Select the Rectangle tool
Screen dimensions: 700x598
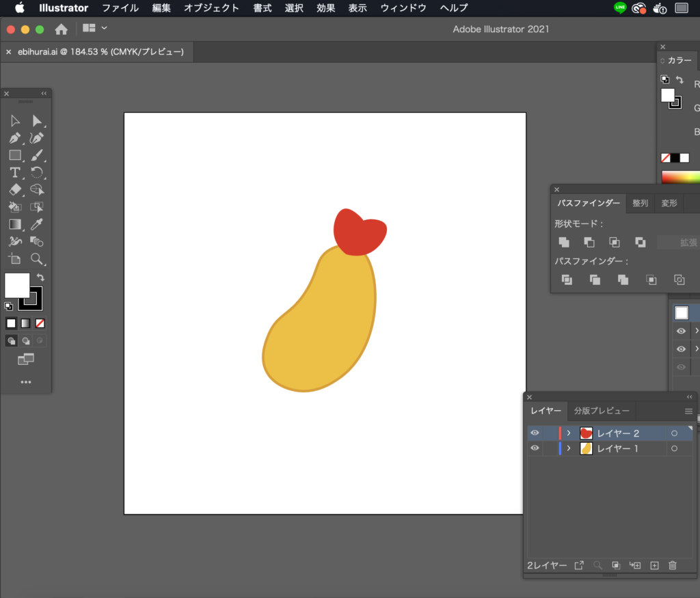click(x=15, y=155)
